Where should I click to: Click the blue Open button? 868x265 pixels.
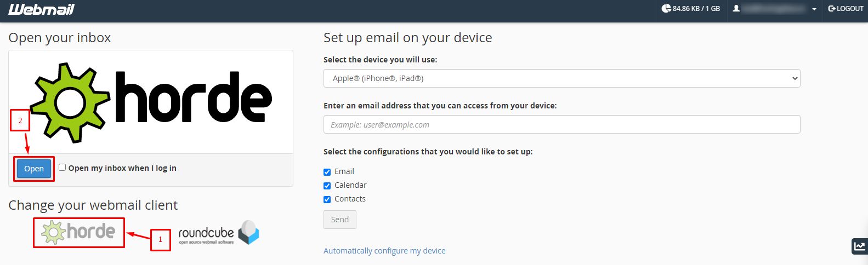(34, 169)
